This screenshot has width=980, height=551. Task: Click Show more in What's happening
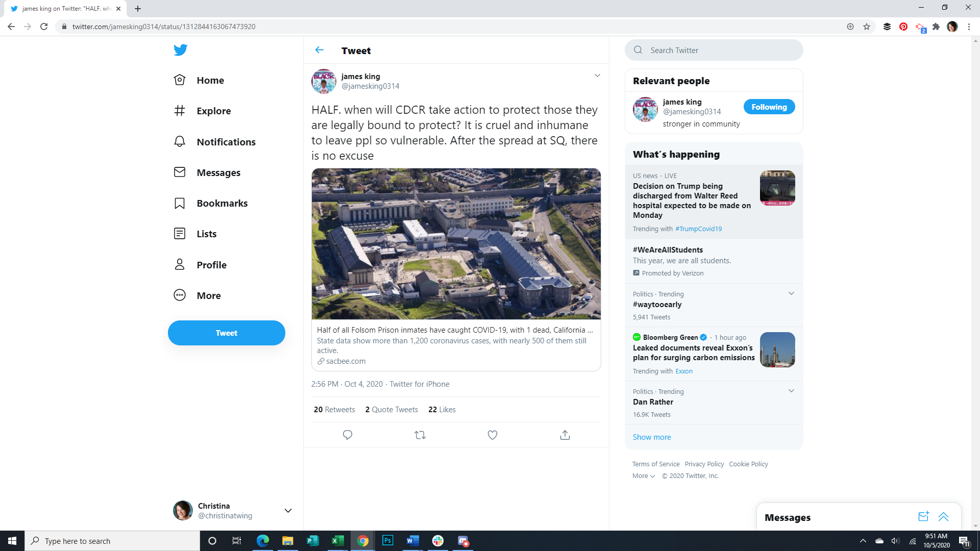pyautogui.click(x=651, y=437)
